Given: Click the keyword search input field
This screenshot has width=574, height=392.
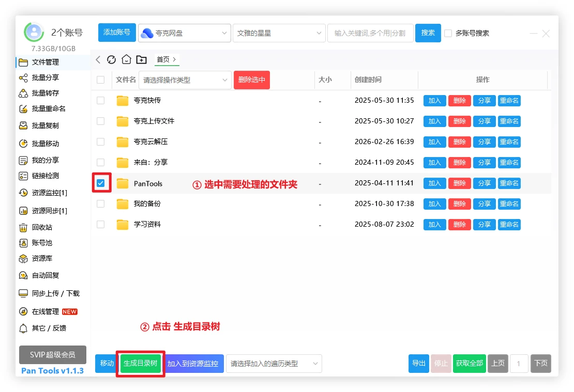Looking at the screenshot, I should pos(370,33).
